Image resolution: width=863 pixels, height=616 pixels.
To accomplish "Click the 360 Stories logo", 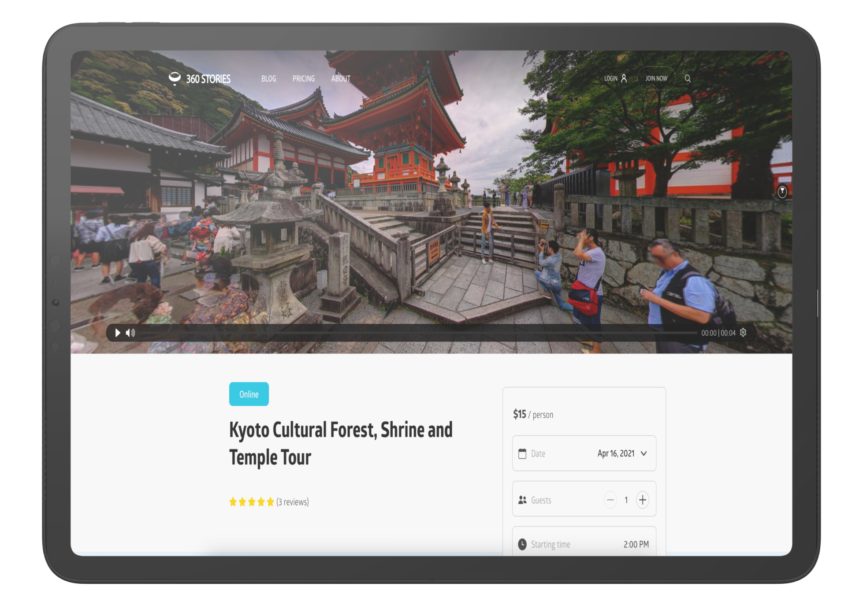I will click(201, 78).
